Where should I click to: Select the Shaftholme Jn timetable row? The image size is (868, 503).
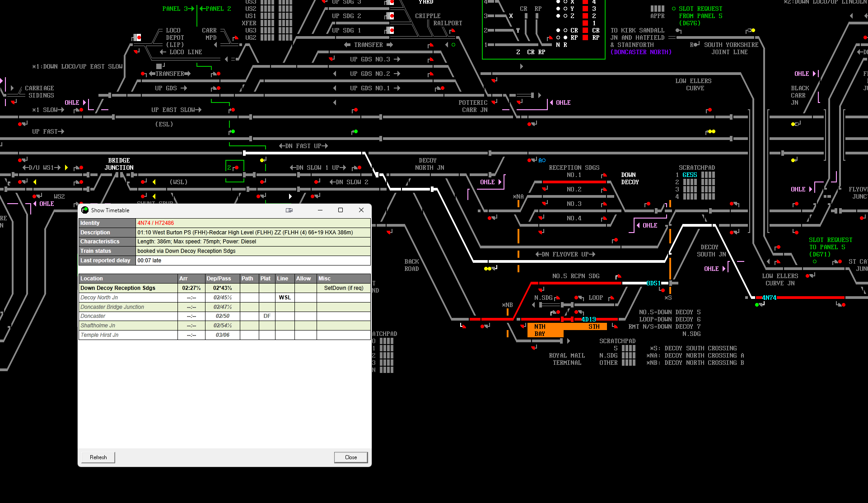(224, 326)
